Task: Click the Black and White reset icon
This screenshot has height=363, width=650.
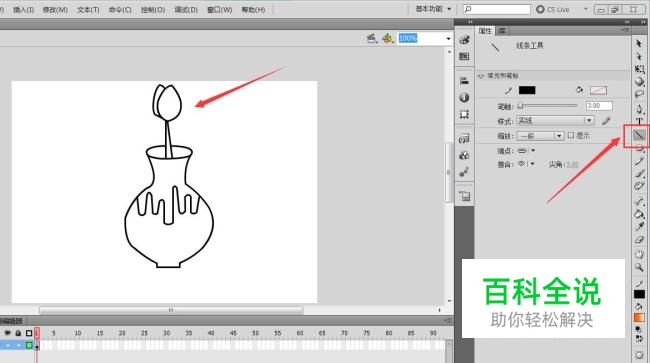Action: pyautogui.click(x=639, y=329)
